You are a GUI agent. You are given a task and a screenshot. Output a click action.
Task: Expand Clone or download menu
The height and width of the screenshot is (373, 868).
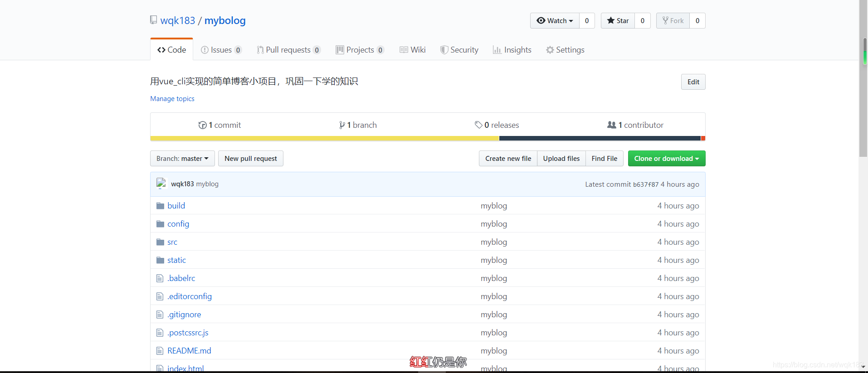tap(667, 159)
